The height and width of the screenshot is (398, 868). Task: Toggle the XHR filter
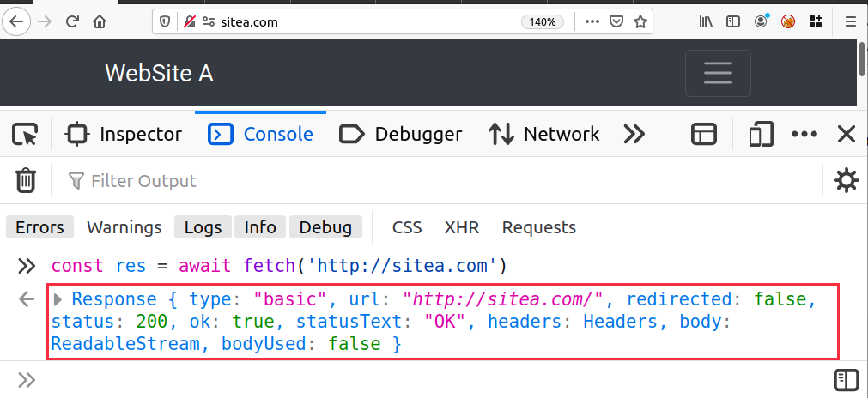[462, 227]
